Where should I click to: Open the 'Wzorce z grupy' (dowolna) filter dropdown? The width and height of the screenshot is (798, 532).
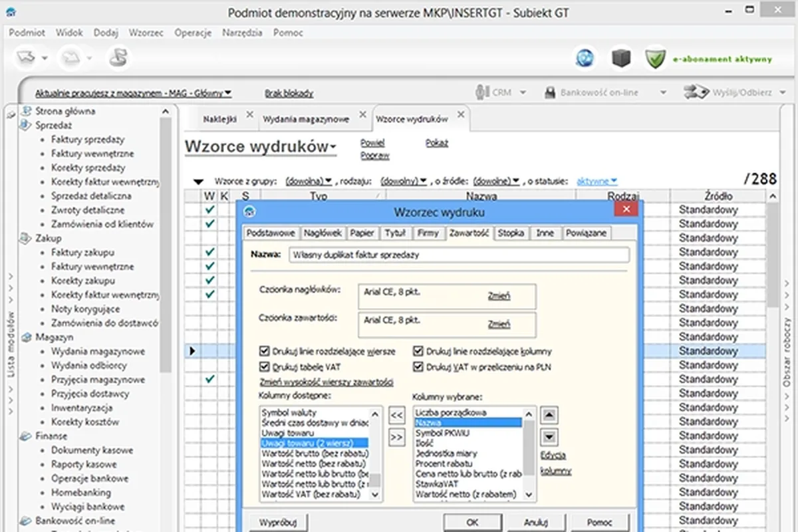pos(309,181)
